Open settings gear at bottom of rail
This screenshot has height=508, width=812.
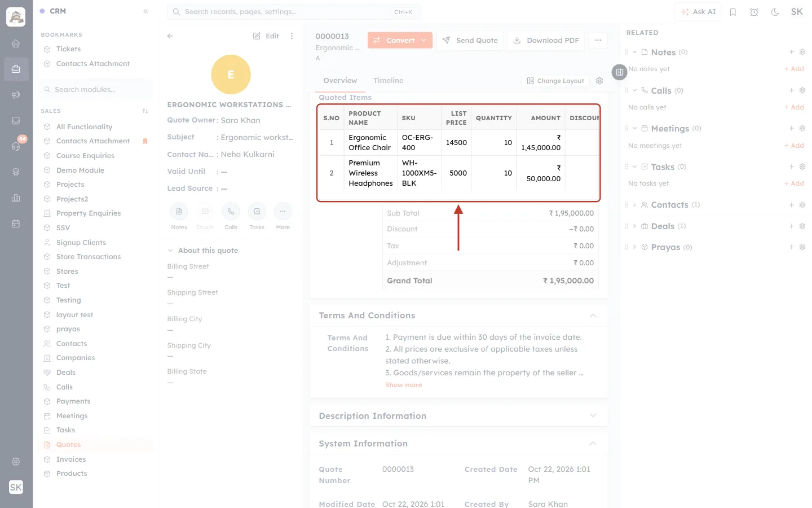tap(16, 462)
